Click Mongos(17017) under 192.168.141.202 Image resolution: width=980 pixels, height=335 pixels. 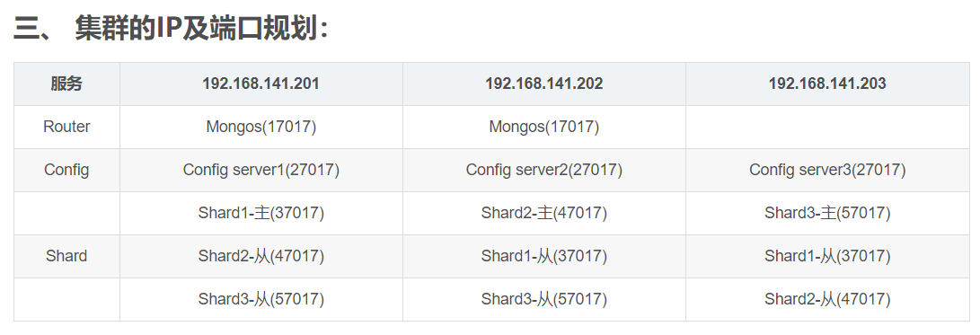click(x=544, y=127)
